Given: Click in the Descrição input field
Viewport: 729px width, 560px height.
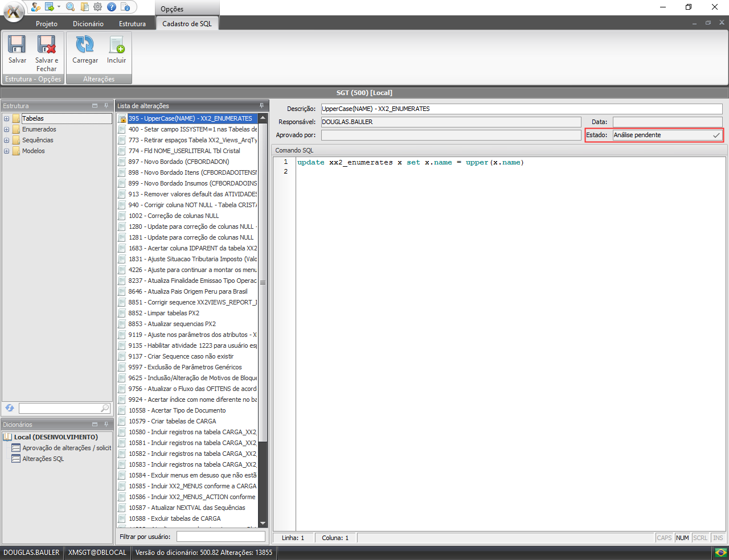Looking at the screenshot, I should [x=522, y=109].
